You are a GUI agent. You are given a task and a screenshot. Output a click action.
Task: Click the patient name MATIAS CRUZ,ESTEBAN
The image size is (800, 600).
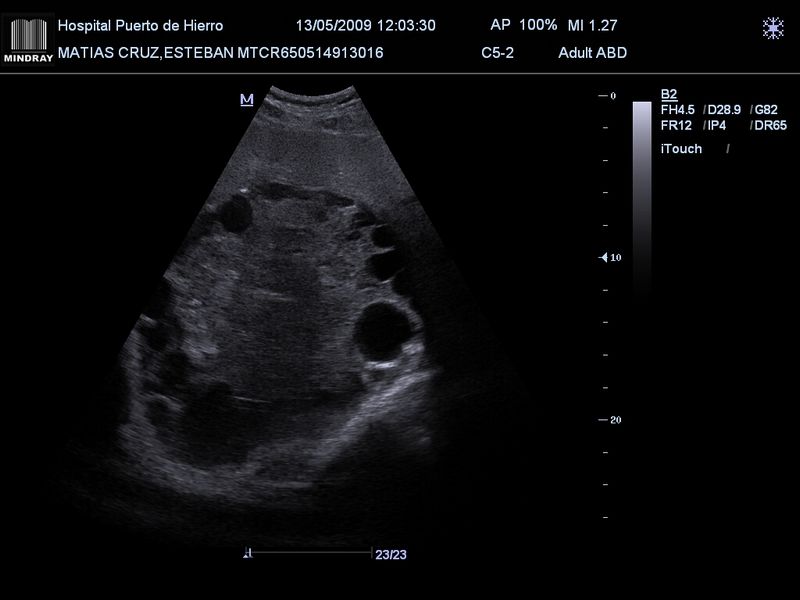(145, 53)
